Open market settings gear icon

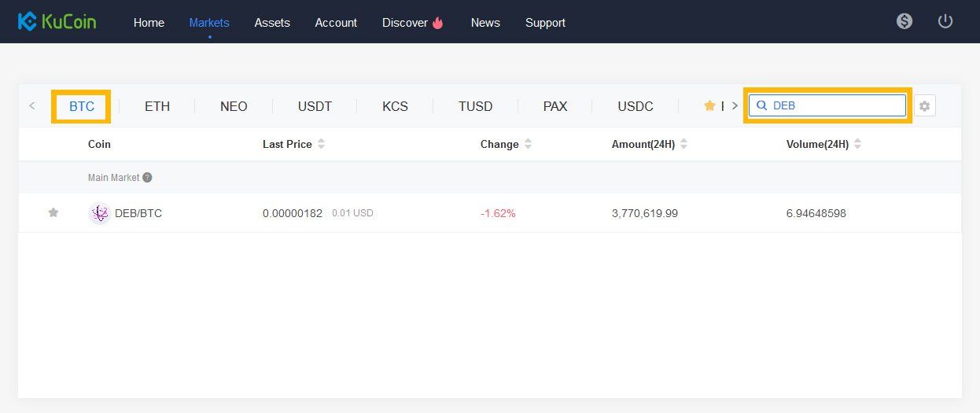925,105
